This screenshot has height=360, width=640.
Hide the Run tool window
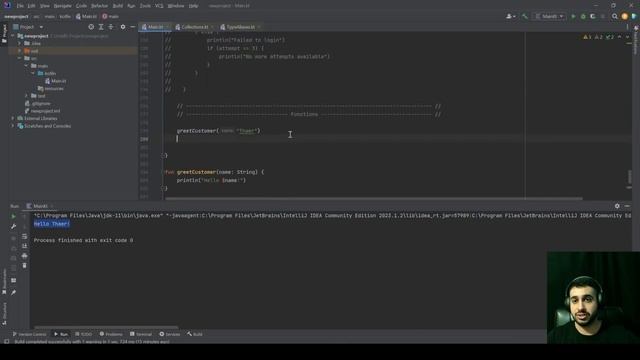(627, 206)
